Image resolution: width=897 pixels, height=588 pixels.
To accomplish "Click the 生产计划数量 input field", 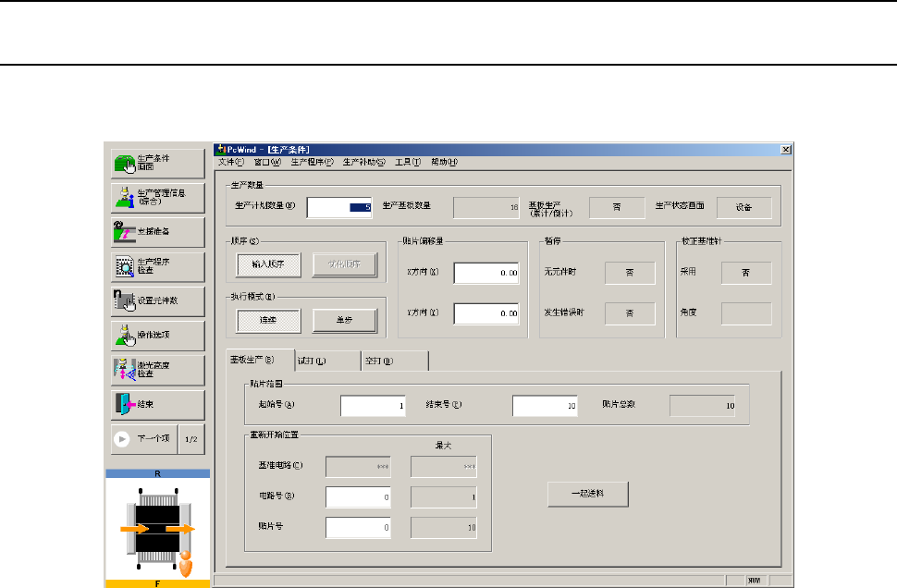I will click(x=339, y=208).
